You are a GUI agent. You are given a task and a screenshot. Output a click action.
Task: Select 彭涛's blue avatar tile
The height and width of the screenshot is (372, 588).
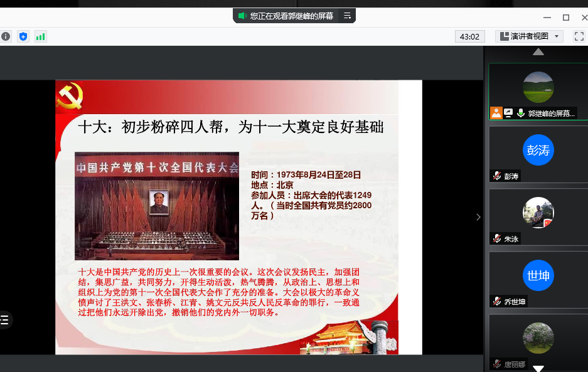[538, 151]
